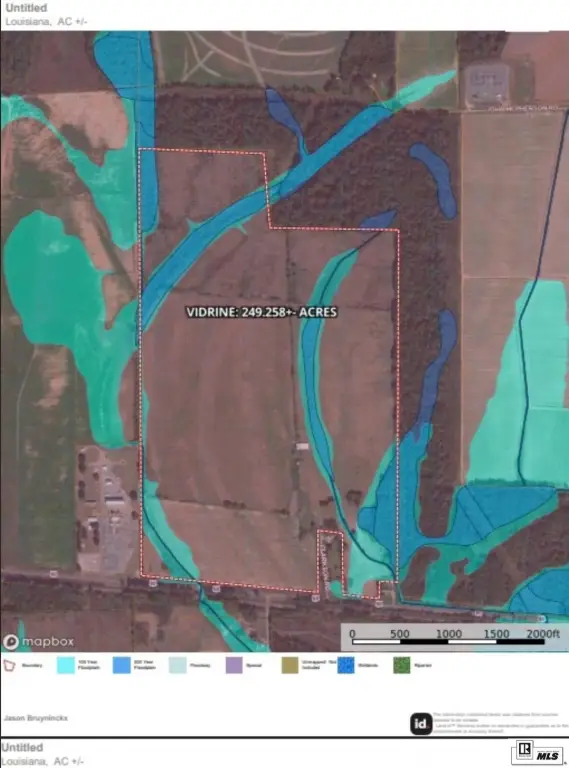Click the Special purple legend swatch
This screenshot has width=569, height=768.
234,665
